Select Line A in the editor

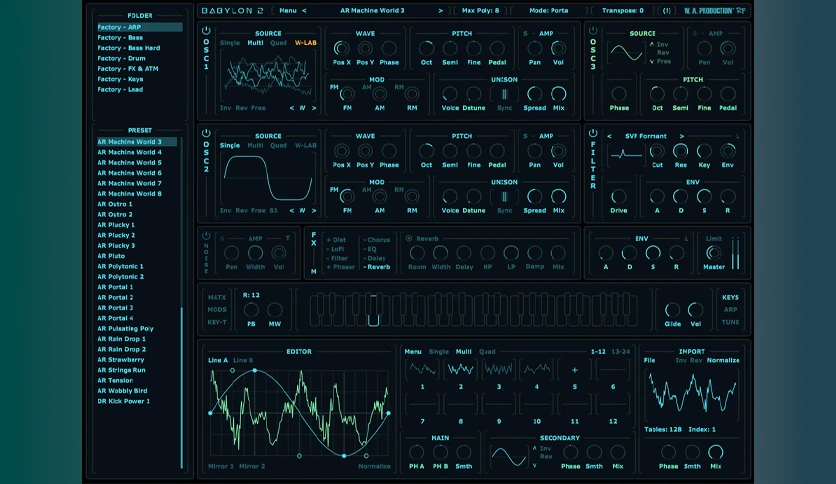pos(218,360)
